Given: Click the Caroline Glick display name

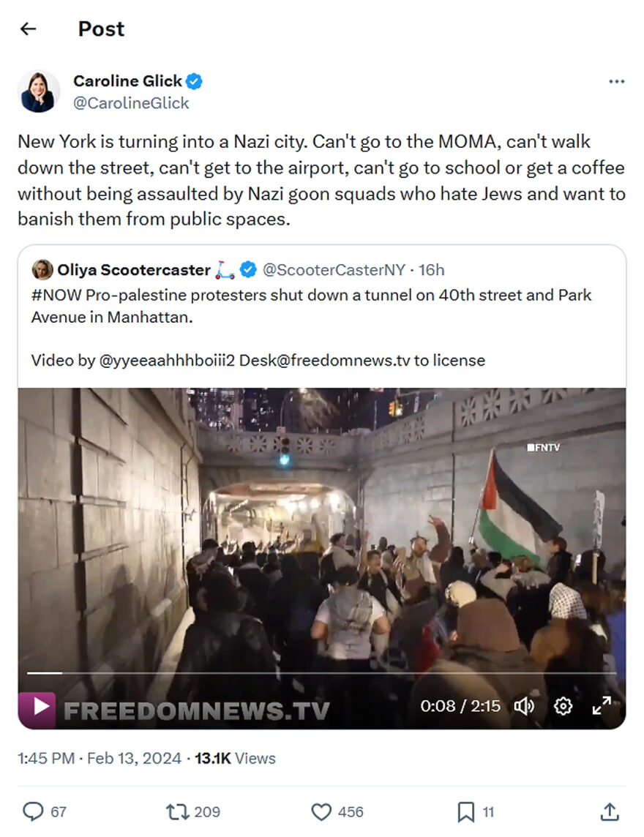Looking at the screenshot, I should click(127, 80).
